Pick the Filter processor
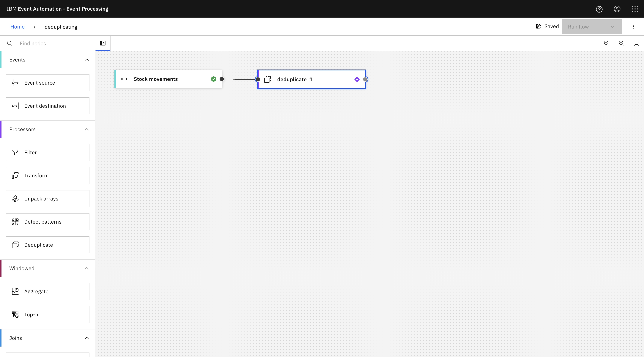 tap(48, 152)
